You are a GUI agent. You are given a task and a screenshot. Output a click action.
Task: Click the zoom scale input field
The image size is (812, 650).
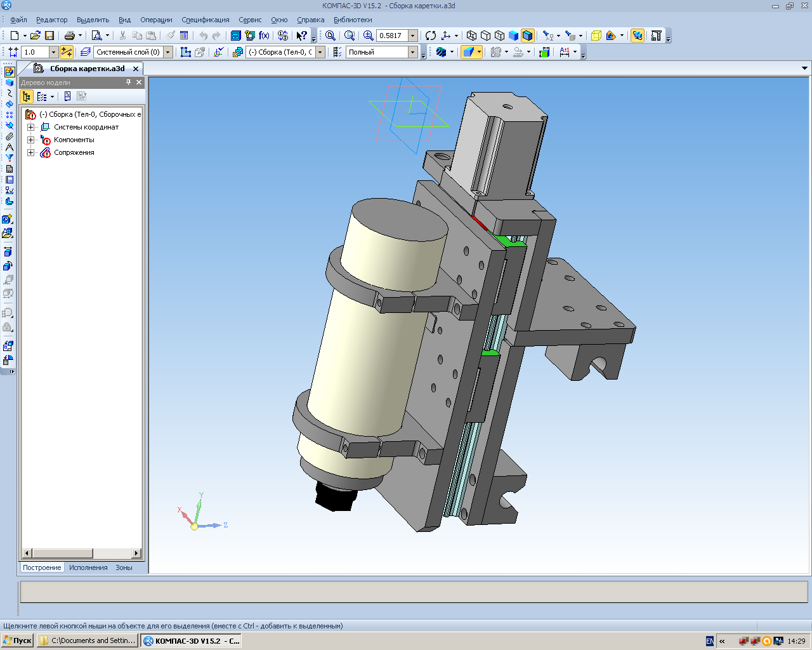pos(391,36)
